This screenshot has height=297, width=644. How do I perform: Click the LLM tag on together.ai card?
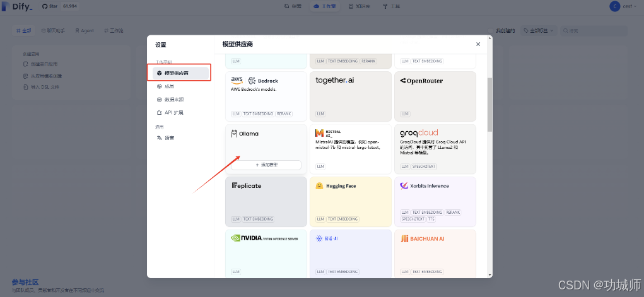(320, 114)
